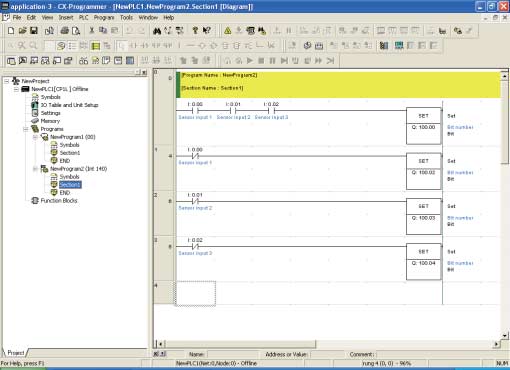This screenshot has height=370, width=510.
Task: Toggle the project workspace window icon
Action: tap(11, 61)
